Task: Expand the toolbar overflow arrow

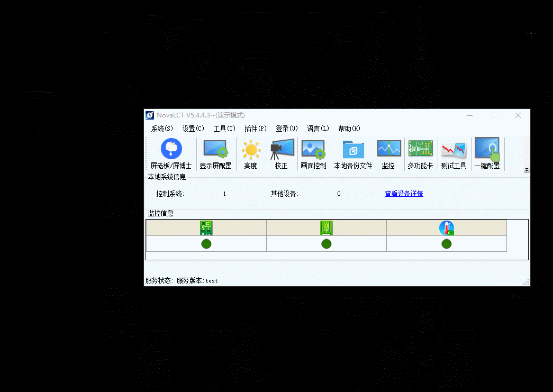Action: click(527, 170)
